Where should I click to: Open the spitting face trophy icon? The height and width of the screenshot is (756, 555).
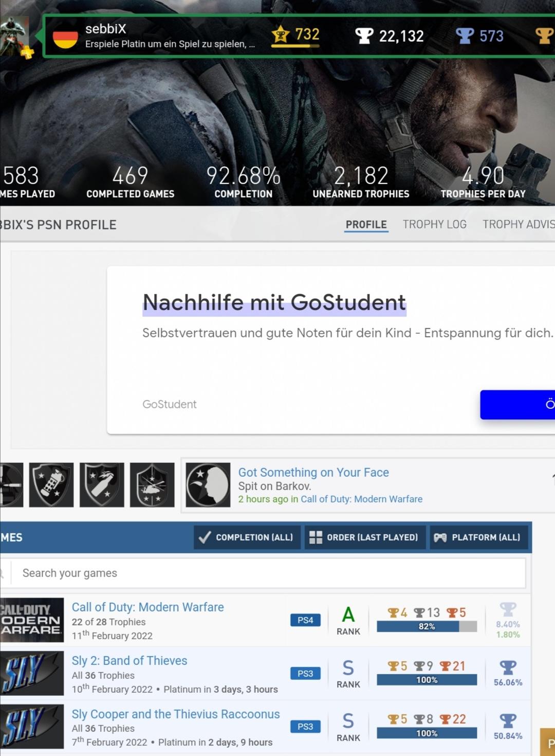pos(208,485)
